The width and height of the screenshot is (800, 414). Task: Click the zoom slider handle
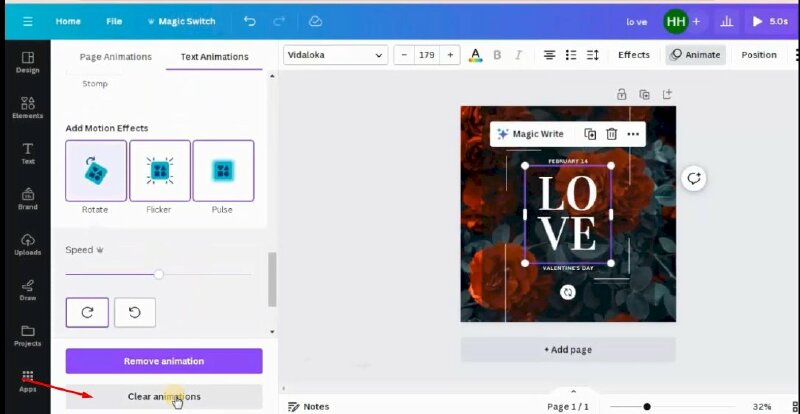[647, 407]
